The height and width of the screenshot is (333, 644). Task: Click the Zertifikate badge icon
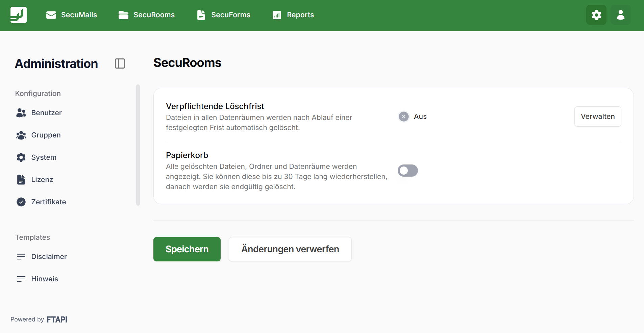(21, 202)
